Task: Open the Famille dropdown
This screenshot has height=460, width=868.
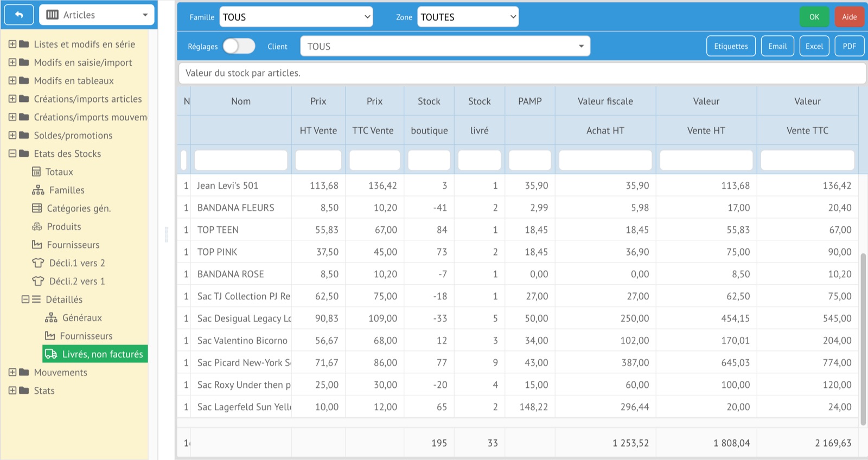Action: (296, 17)
